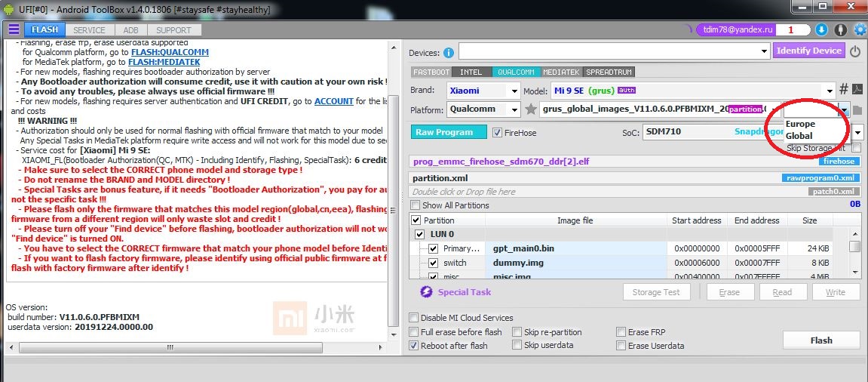Enable Skip userdata checkbox
The height and width of the screenshot is (382, 868).
[x=517, y=345]
